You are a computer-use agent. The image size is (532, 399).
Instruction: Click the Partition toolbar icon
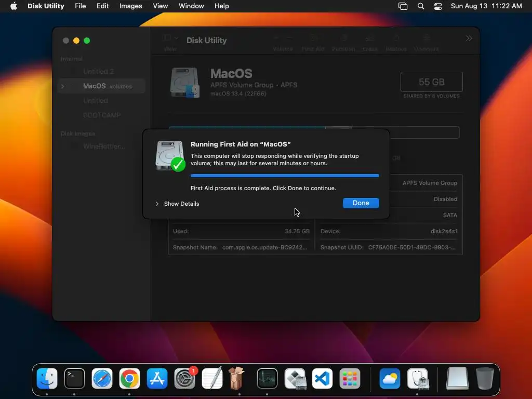[343, 38]
